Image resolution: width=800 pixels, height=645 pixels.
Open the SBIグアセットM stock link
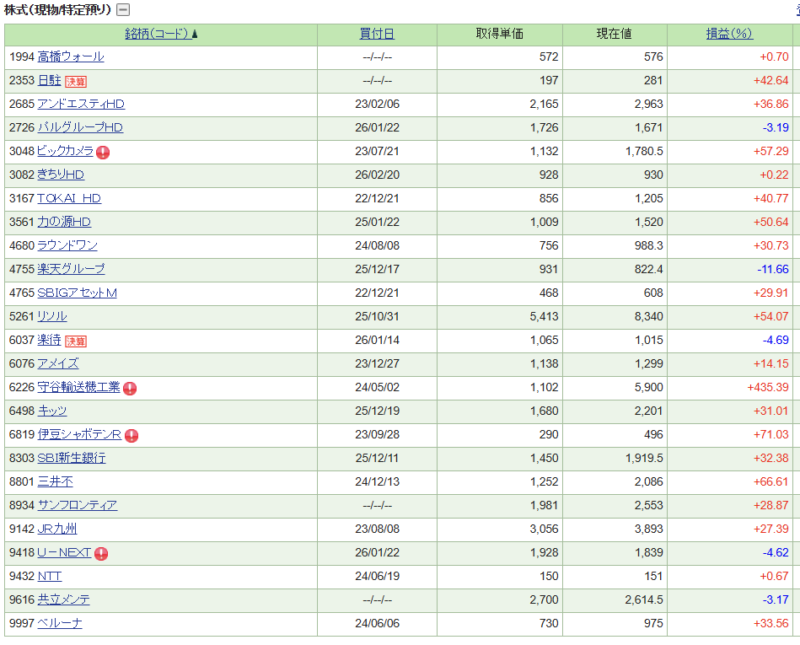(x=77, y=293)
